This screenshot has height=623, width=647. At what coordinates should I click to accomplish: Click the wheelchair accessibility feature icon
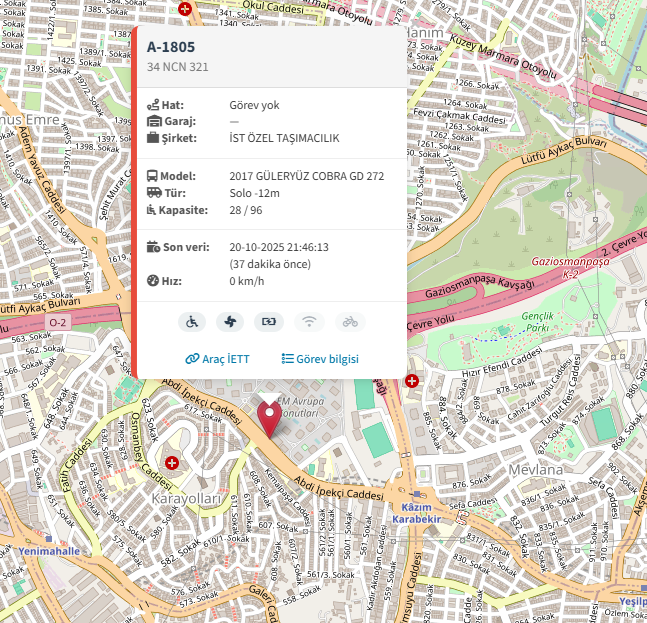[192, 322]
